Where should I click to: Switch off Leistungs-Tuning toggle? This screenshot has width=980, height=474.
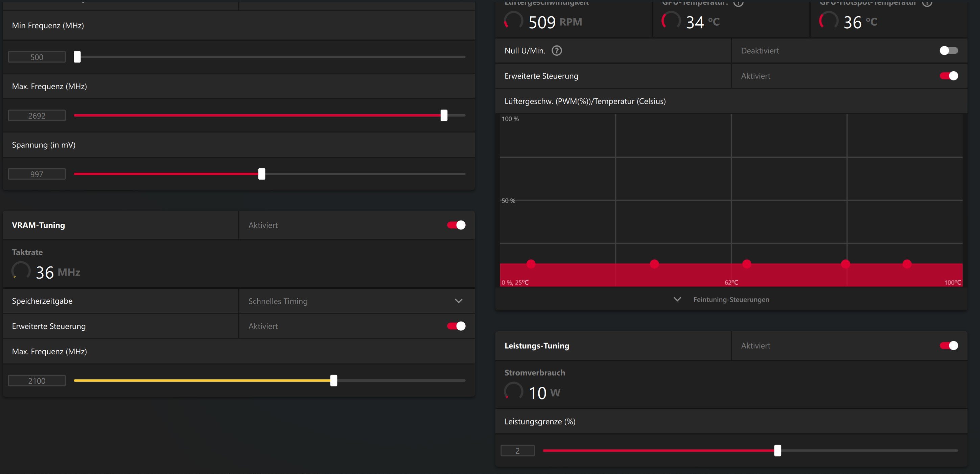[x=949, y=346]
